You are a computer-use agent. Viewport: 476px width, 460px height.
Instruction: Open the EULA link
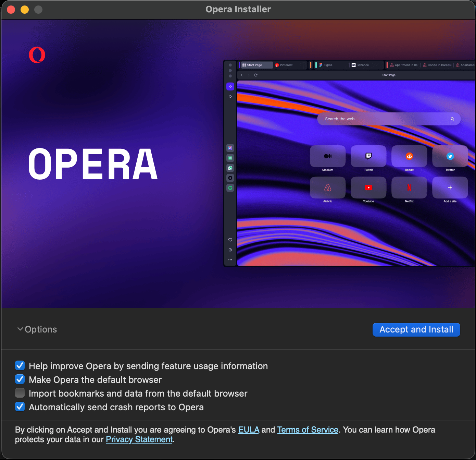coord(249,430)
